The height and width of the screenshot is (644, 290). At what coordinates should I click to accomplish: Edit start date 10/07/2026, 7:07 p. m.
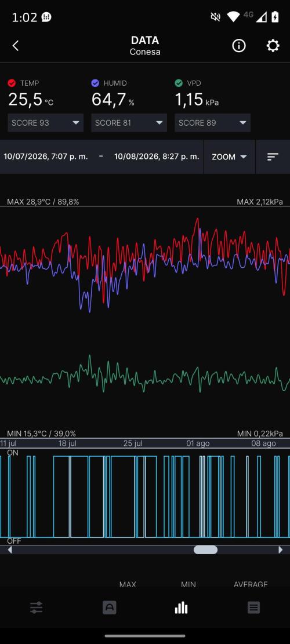pos(46,157)
